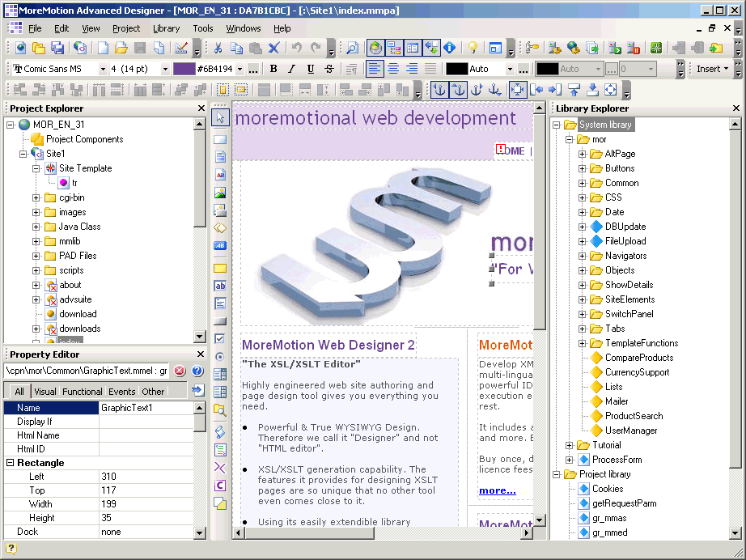Open the Library menu
Viewport: 746px width, 560px height.
[166, 28]
